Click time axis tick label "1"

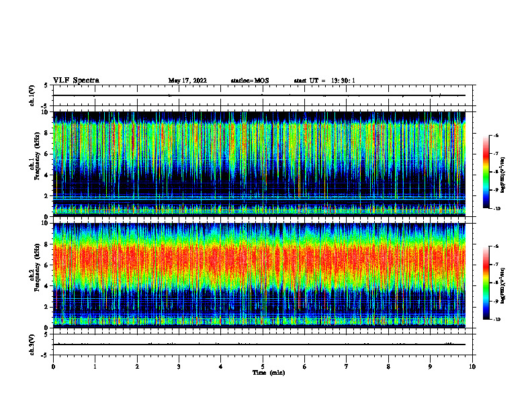tap(95, 367)
